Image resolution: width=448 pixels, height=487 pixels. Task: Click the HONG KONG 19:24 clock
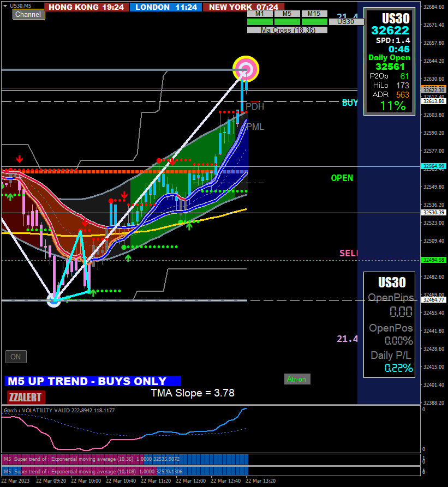point(86,7)
